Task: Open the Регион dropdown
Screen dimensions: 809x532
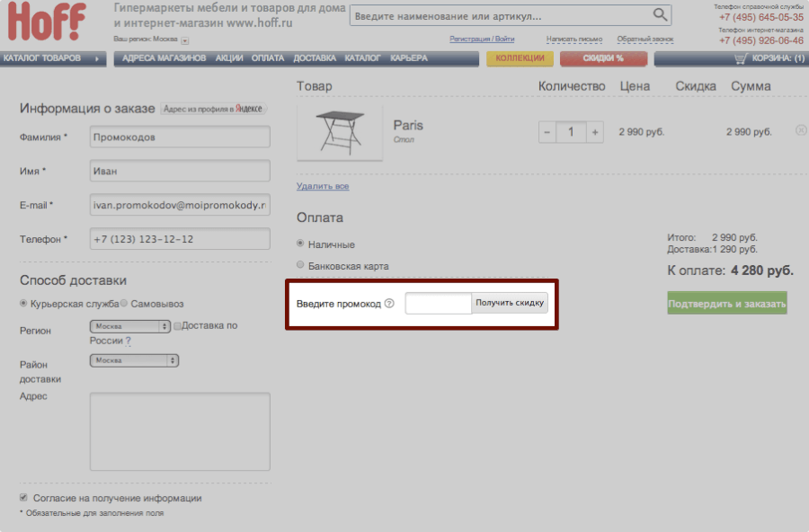Action: (129, 326)
